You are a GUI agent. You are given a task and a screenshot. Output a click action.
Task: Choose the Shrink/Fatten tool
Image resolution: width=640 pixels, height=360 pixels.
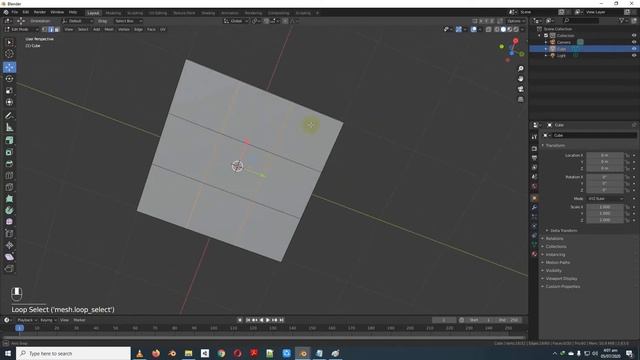pyautogui.click(x=9, y=245)
